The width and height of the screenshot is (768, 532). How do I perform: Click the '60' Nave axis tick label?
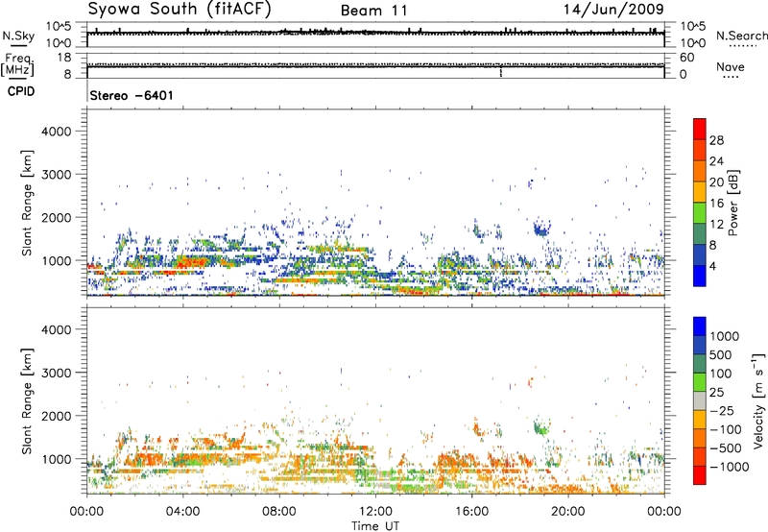coord(686,58)
